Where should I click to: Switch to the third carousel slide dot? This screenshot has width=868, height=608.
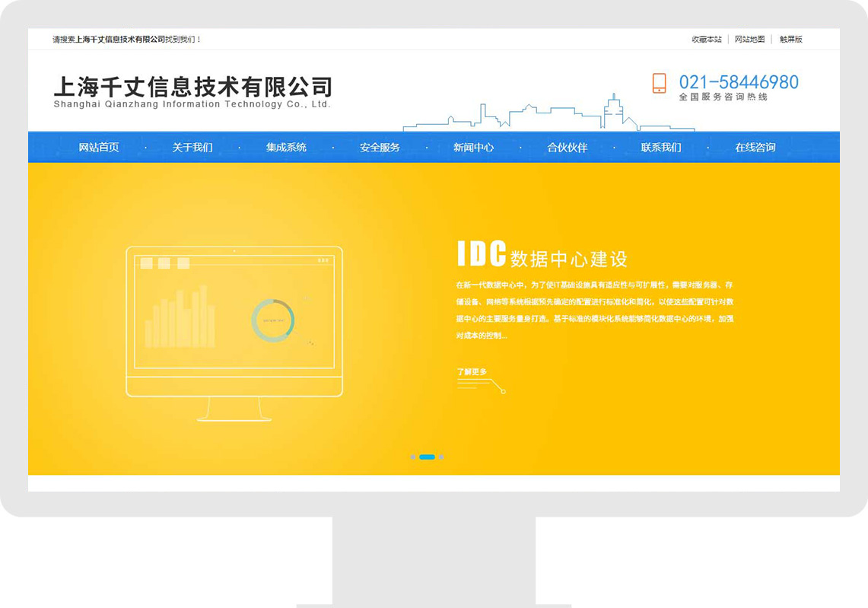point(441,457)
